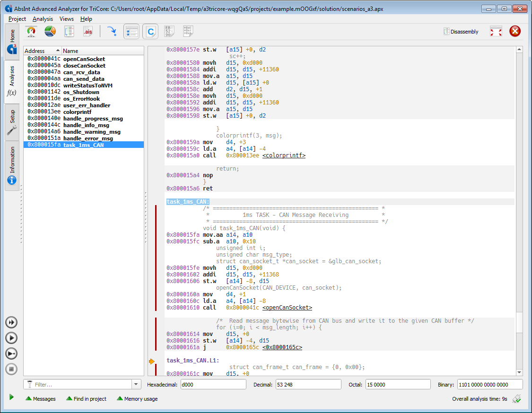Click the task_1ms_CAN.L1: label in disassembly

tap(193, 361)
